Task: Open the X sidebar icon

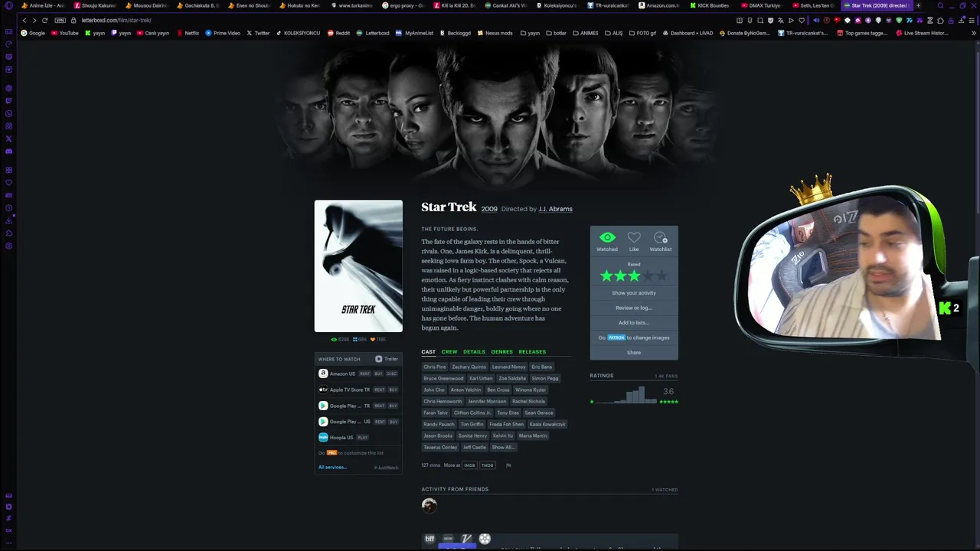Action: tap(8, 139)
